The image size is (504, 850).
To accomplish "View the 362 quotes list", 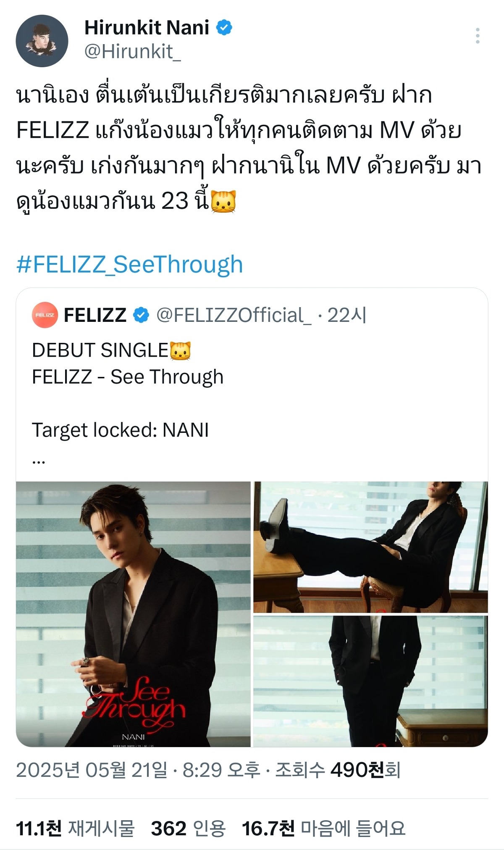I will point(188,828).
